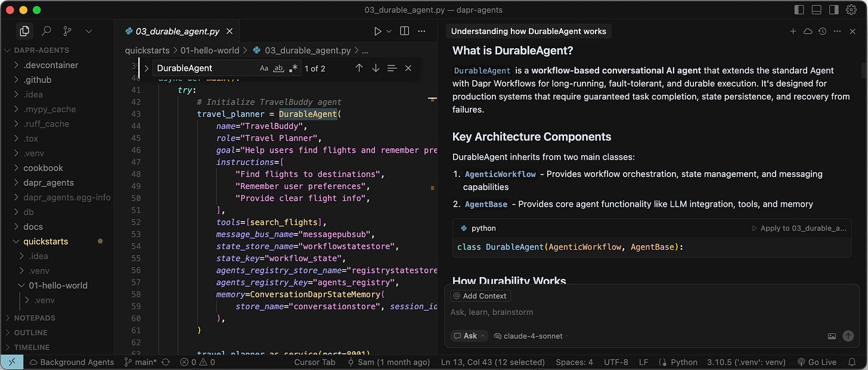Toggle Use Regular Expression in find widget
This screenshot has width=868, height=370.
pyautogui.click(x=293, y=69)
